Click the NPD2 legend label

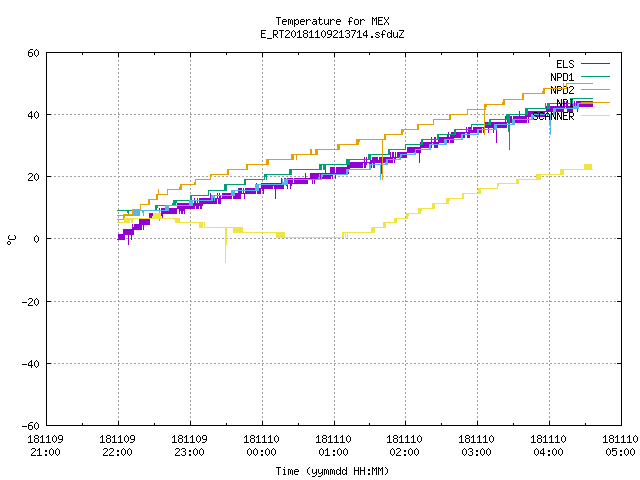pyautogui.click(x=562, y=90)
